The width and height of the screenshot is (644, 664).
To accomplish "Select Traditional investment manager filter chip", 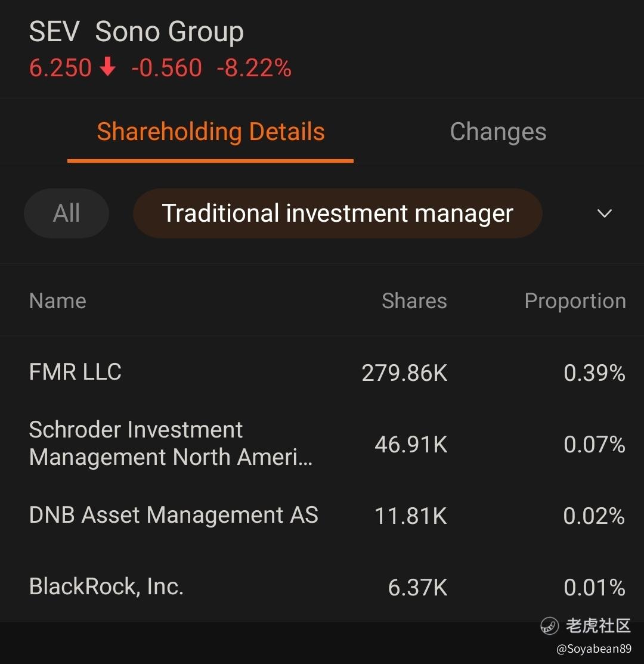I will [x=338, y=213].
